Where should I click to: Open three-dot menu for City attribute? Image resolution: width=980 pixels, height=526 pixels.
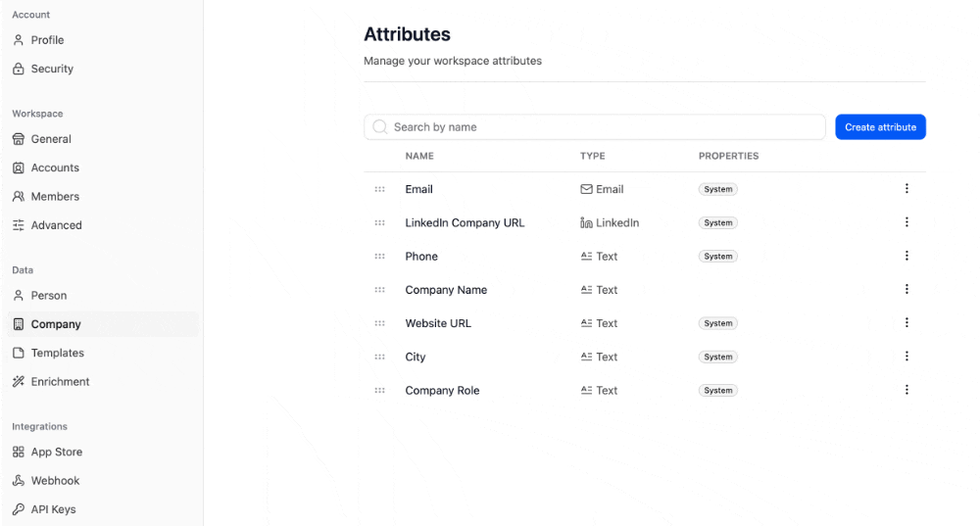pyautogui.click(x=906, y=357)
